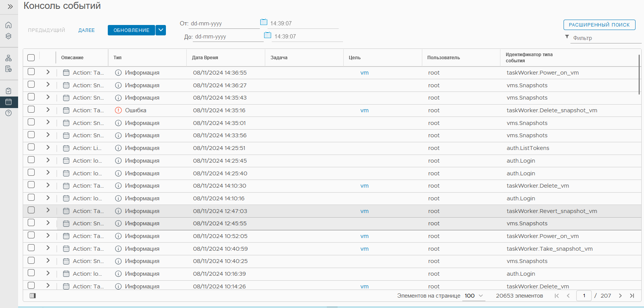Expand the row dated 08/11/2024 10:52:05
Image resolution: width=644 pixels, height=308 pixels.
[48, 235]
